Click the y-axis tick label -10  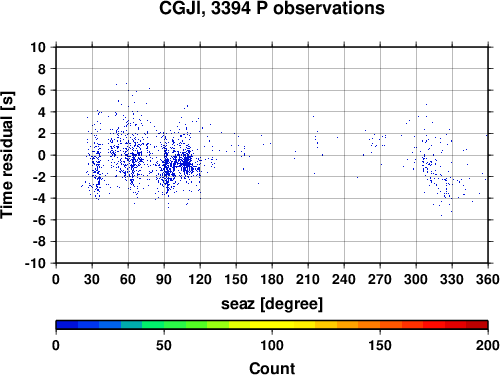pyautogui.click(x=35, y=263)
